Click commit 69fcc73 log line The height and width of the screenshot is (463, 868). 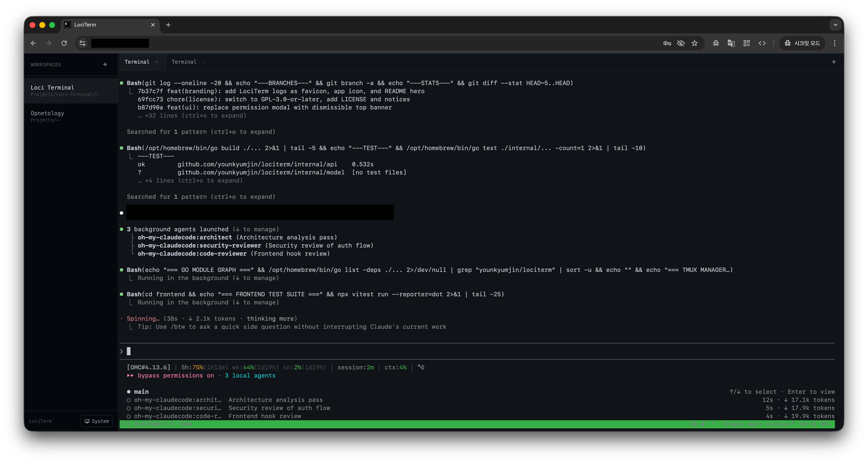pyautogui.click(x=274, y=99)
